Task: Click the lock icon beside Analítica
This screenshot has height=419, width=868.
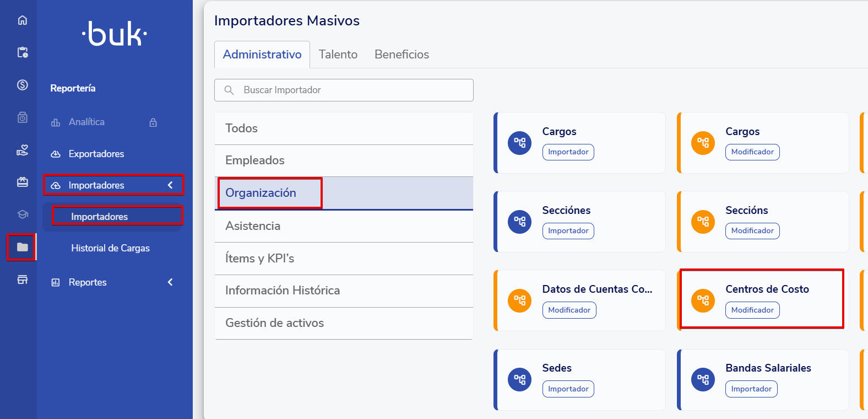Action: [153, 122]
